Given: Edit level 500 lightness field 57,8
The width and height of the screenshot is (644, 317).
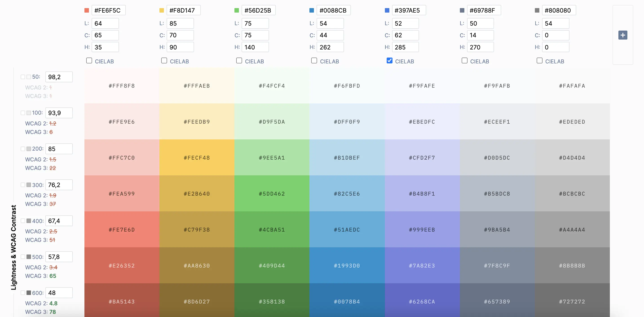Looking at the screenshot, I should point(59,257).
